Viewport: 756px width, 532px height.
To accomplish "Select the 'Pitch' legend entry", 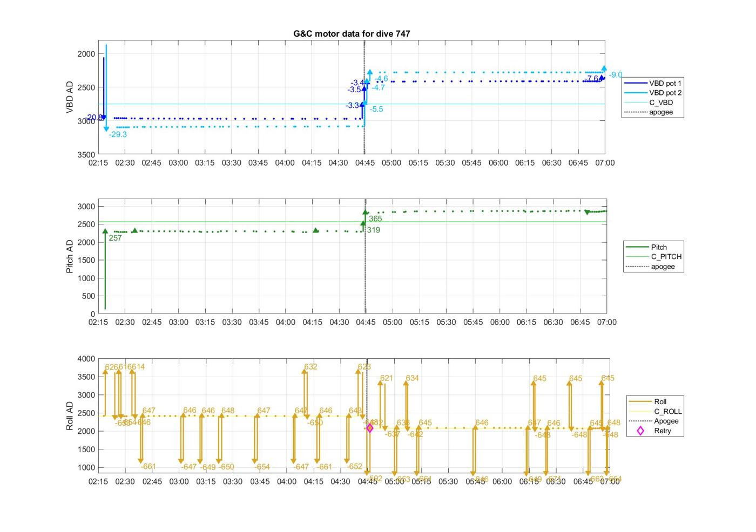I will 646,247.
